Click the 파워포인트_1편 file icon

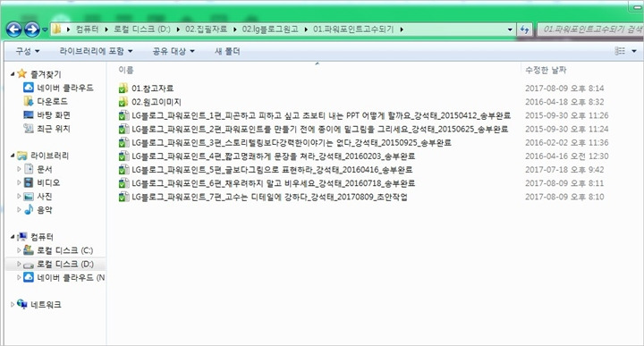point(123,115)
